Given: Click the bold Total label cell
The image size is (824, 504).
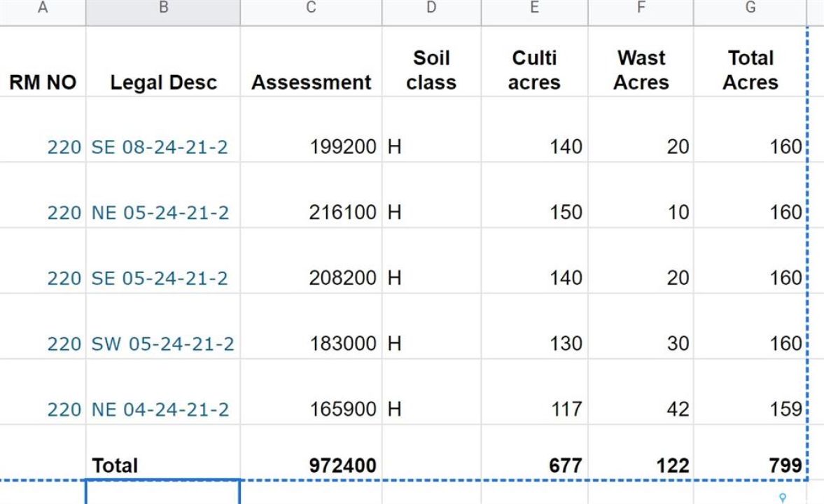Looking at the screenshot, I should [116, 465].
